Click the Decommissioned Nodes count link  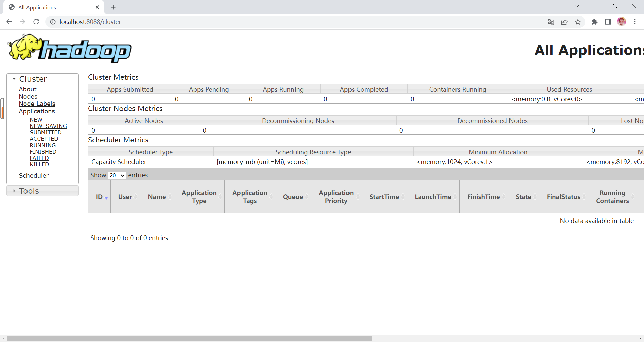[401, 130]
